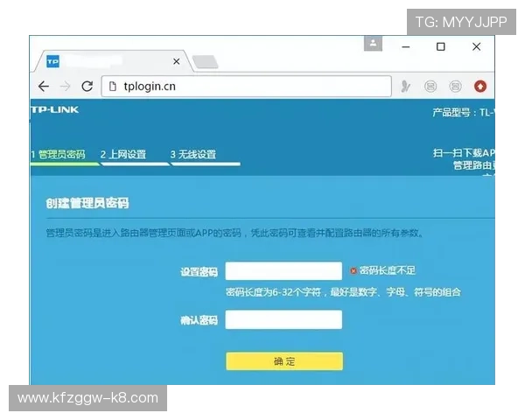Focus the tplogin.cn address bar
This screenshot has height=420, width=525.
pos(247,87)
